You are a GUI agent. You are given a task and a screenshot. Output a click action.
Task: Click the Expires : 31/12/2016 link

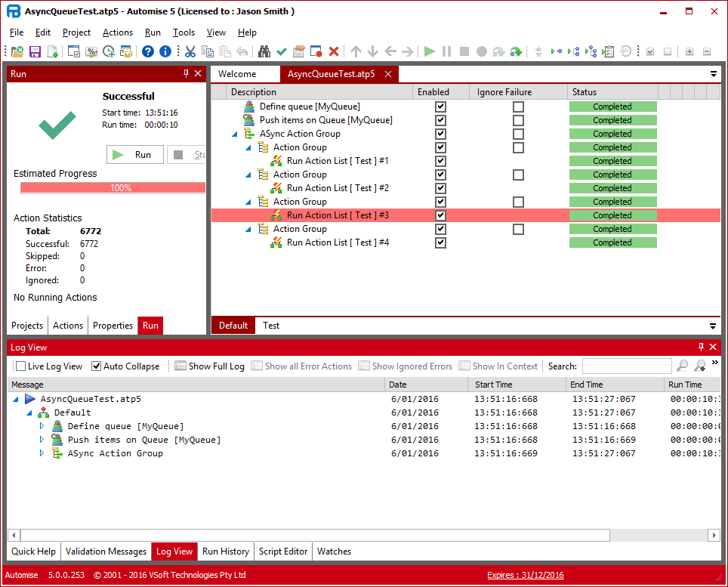525,575
